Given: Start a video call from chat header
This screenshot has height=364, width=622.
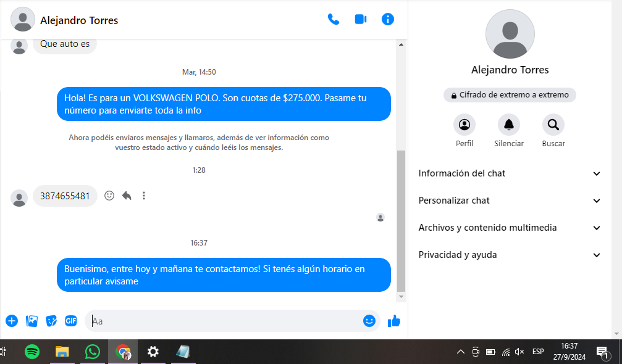Looking at the screenshot, I should pos(361,19).
